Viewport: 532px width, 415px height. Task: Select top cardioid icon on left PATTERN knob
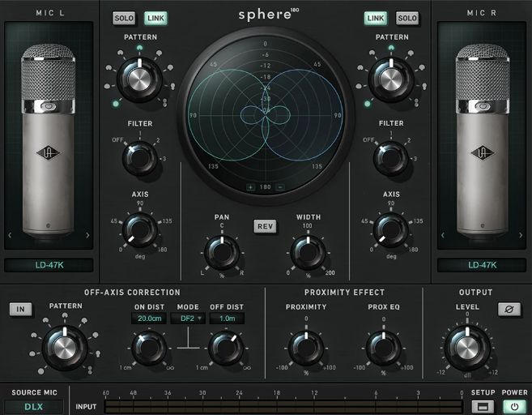point(139,48)
